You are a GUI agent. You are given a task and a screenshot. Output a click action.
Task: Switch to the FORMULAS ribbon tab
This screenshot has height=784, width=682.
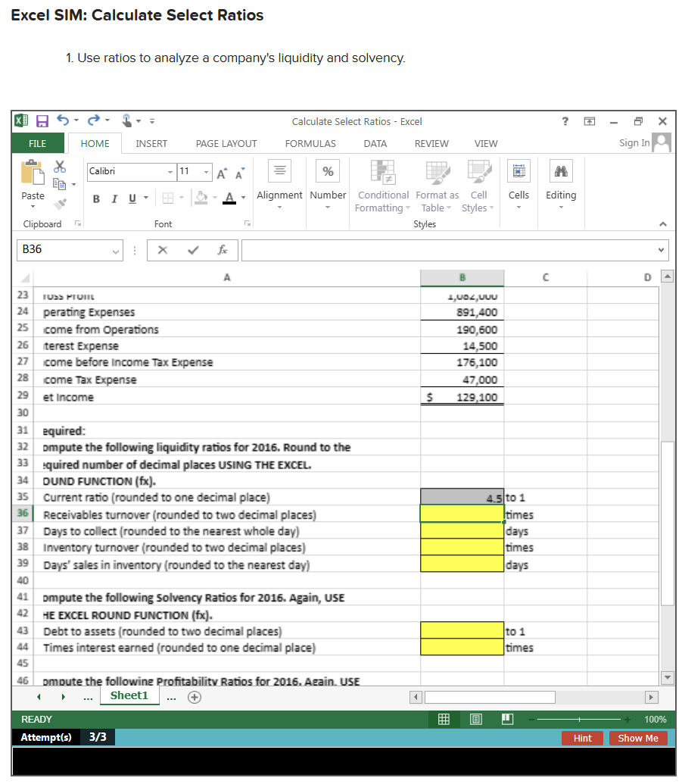(x=310, y=143)
